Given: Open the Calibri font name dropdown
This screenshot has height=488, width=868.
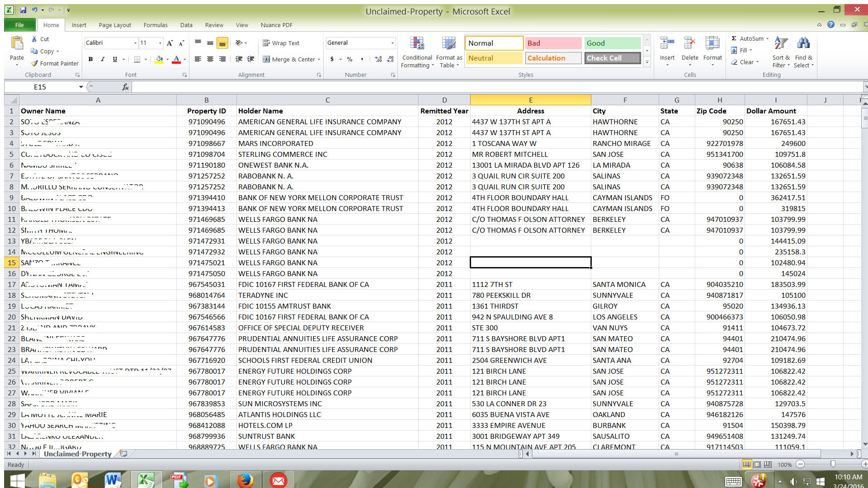Looking at the screenshot, I should tap(135, 43).
